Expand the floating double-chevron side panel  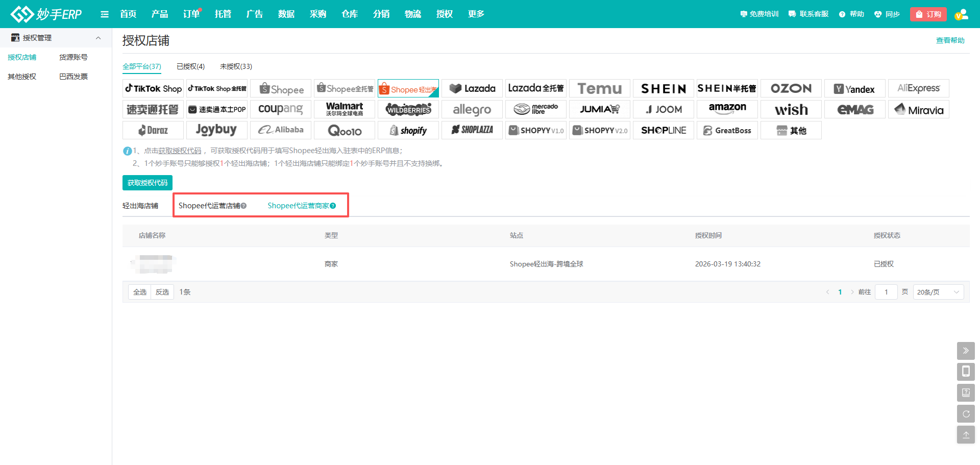966,351
